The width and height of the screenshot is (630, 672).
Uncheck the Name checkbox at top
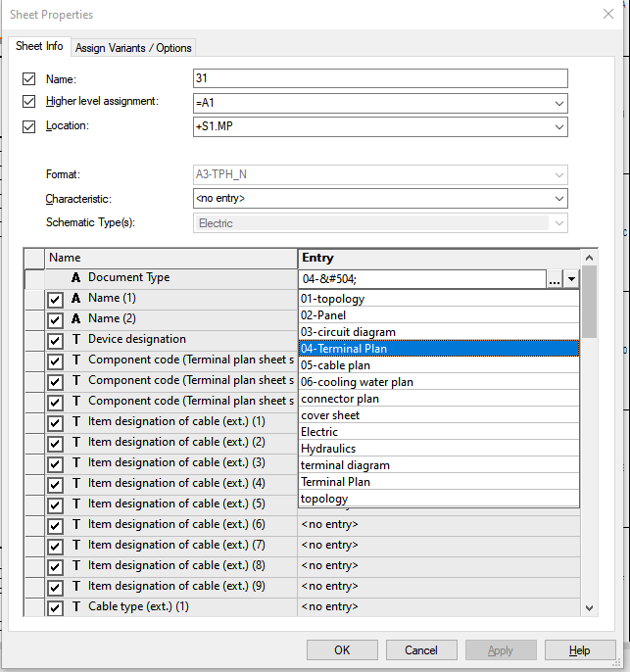point(28,79)
